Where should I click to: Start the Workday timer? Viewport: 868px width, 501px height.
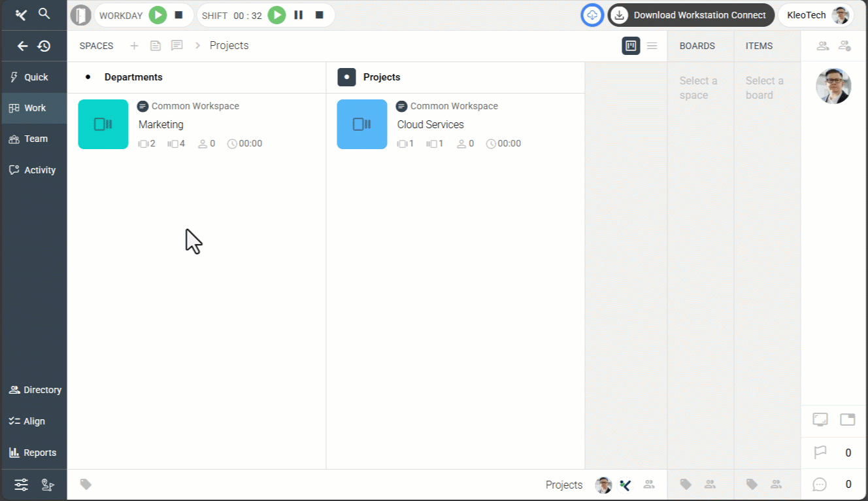click(158, 15)
